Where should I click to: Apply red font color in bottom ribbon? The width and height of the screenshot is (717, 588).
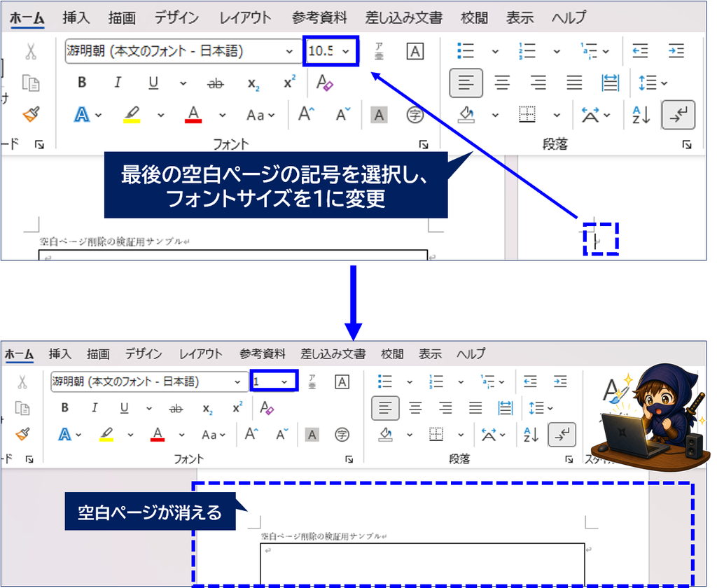158,435
